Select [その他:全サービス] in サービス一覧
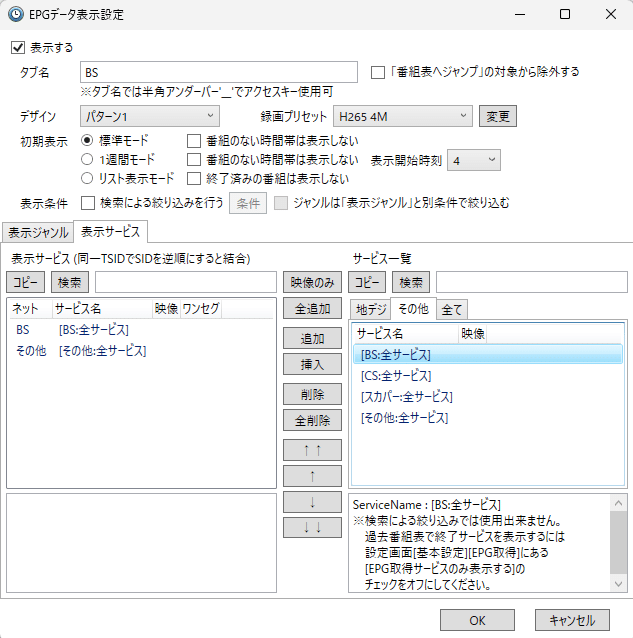This screenshot has width=633, height=638. pos(488,417)
